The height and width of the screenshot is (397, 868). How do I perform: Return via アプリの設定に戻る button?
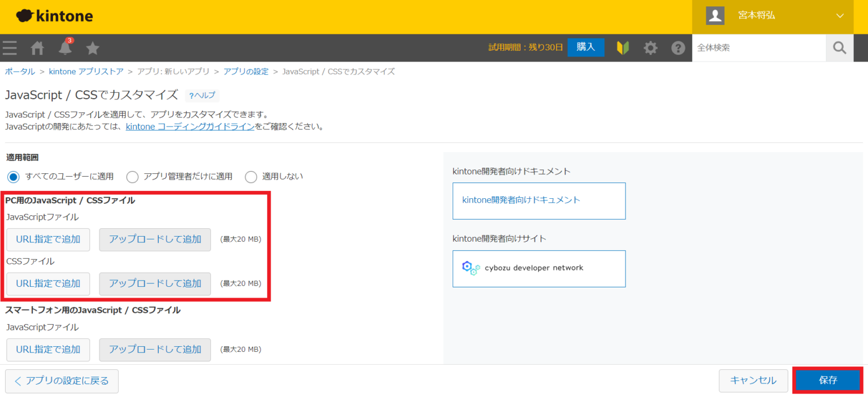tap(61, 381)
